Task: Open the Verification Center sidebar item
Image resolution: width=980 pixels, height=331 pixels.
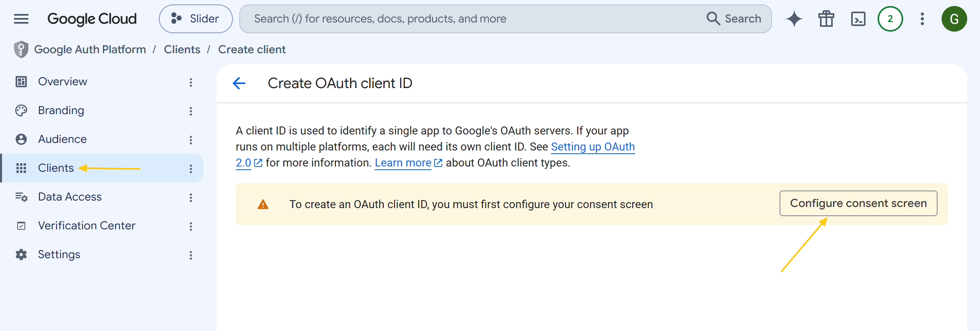Action: [x=102, y=226]
